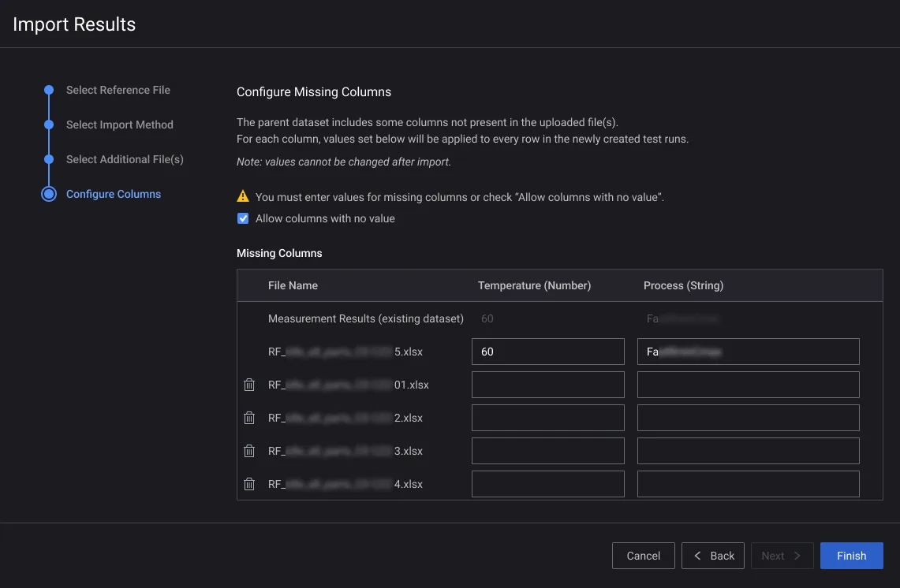Click Process field for file 3.xlsx

click(x=748, y=451)
